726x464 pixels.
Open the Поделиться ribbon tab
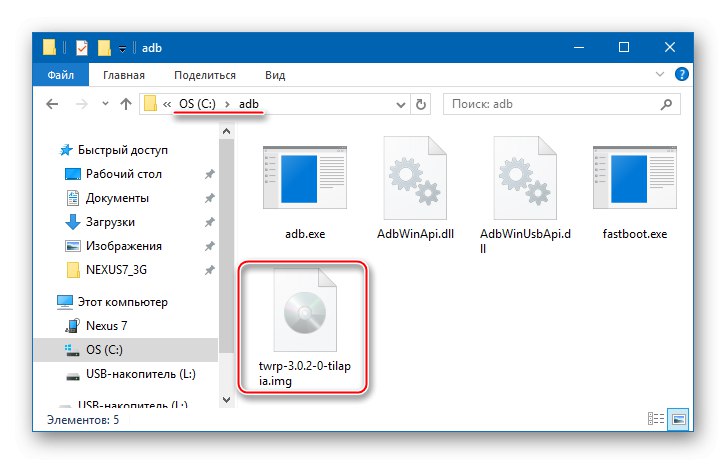pos(205,75)
